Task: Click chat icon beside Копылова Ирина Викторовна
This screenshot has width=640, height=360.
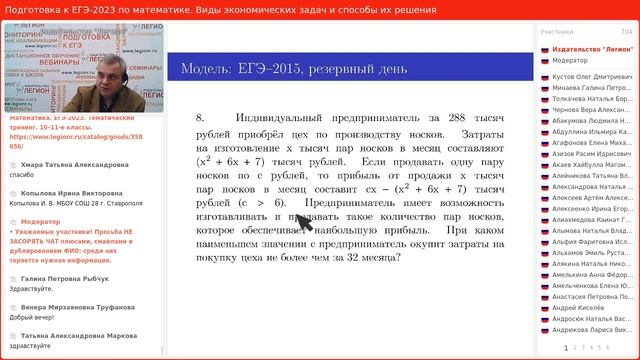Action: click(x=13, y=194)
